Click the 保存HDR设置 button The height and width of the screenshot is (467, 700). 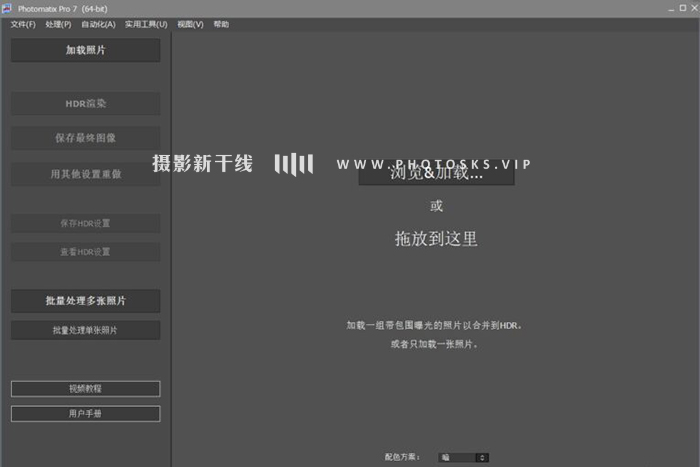pyautogui.click(x=86, y=223)
